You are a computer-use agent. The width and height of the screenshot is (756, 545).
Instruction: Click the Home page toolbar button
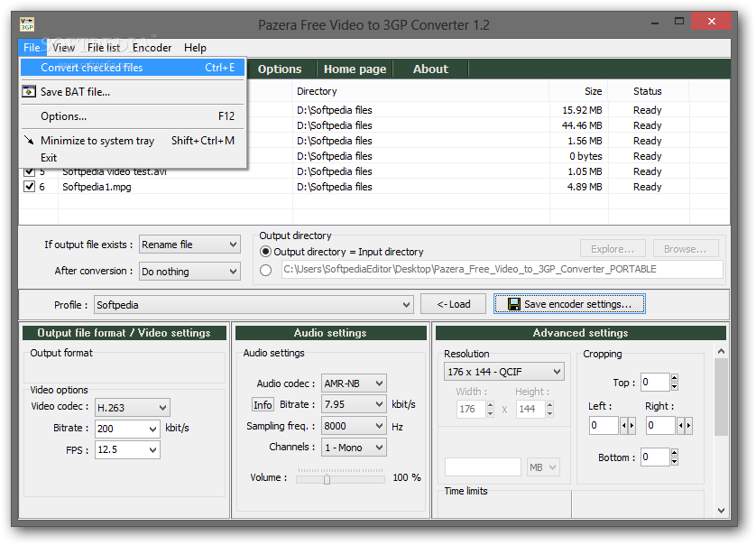355,69
